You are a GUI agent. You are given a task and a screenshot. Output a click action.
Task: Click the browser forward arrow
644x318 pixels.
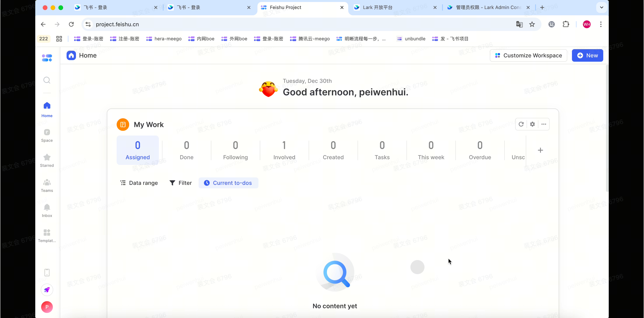click(57, 24)
